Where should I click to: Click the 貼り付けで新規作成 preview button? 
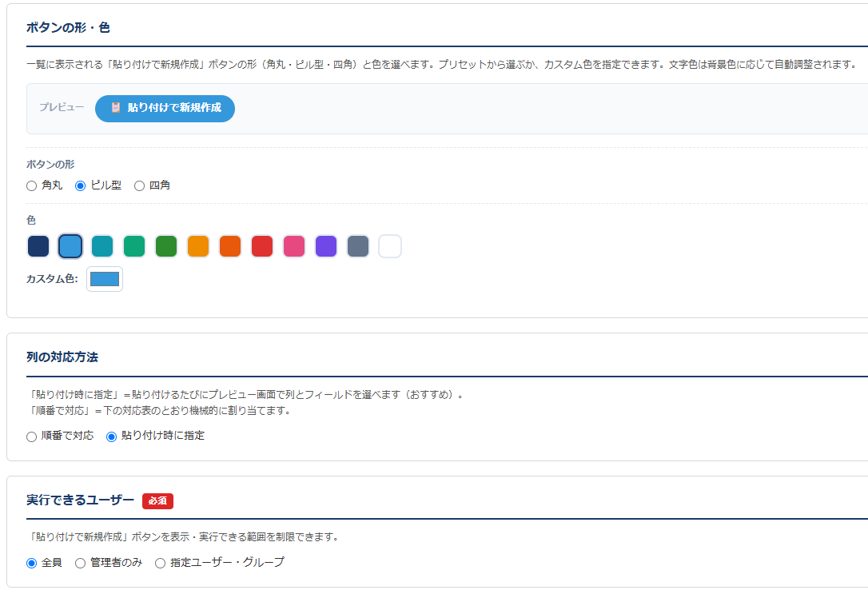[x=165, y=108]
